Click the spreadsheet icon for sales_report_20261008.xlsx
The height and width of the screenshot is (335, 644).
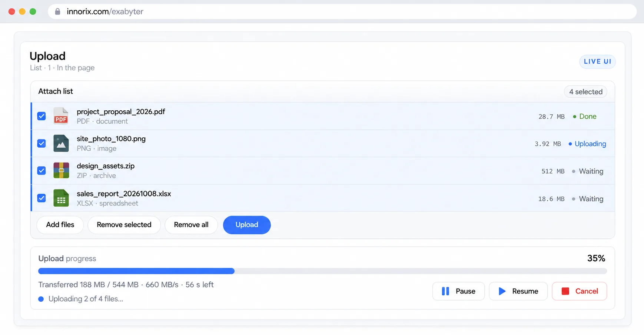click(x=61, y=198)
